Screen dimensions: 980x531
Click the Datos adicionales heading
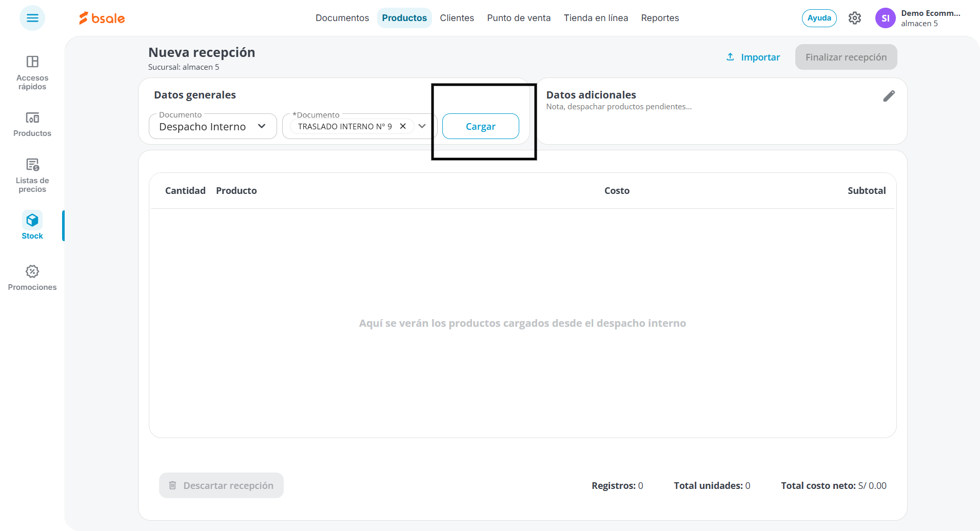pos(591,95)
